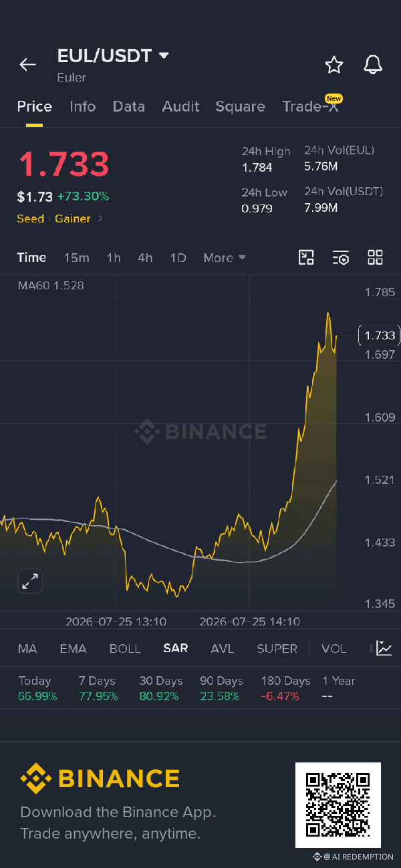Toggle the SAR indicator
This screenshot has width=401, height=868.
[176, 648]
